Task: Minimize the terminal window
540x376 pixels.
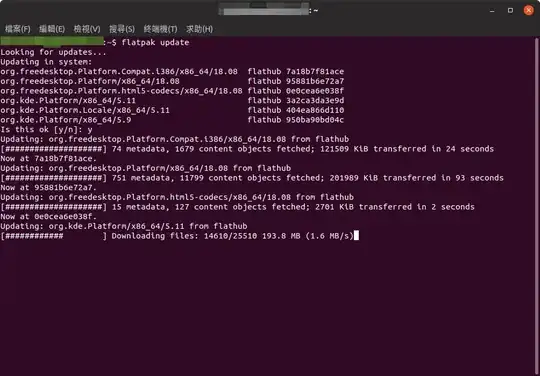Action: point(492,11)
